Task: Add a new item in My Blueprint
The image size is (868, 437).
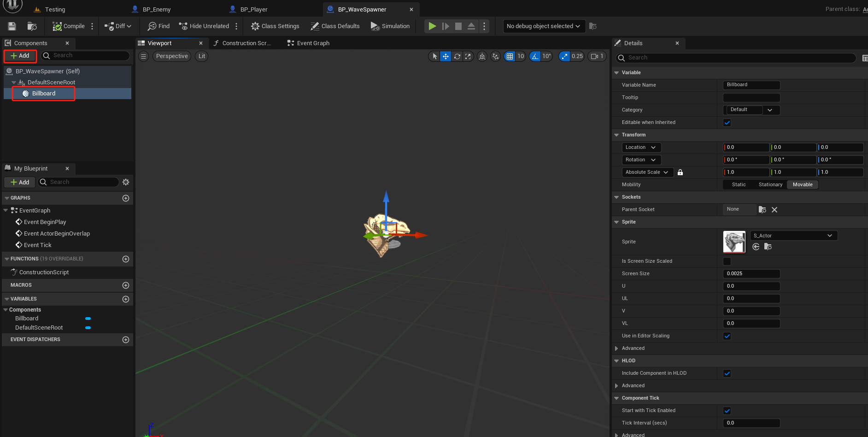Action: tap(20, 183)
